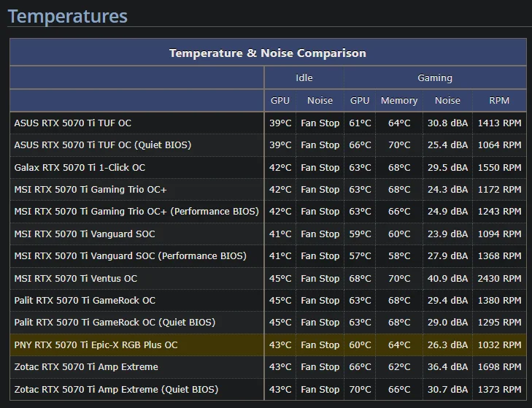Click the RPM column header

[x=499, y=101]
